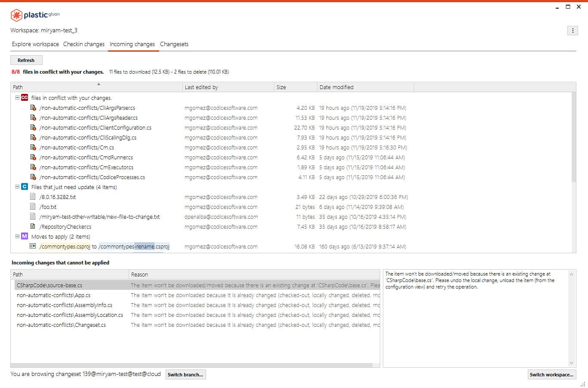This screenshot has width=588, height=388.
Task: Collapse the Moves to apply group
Action: [x=16, y=236]
